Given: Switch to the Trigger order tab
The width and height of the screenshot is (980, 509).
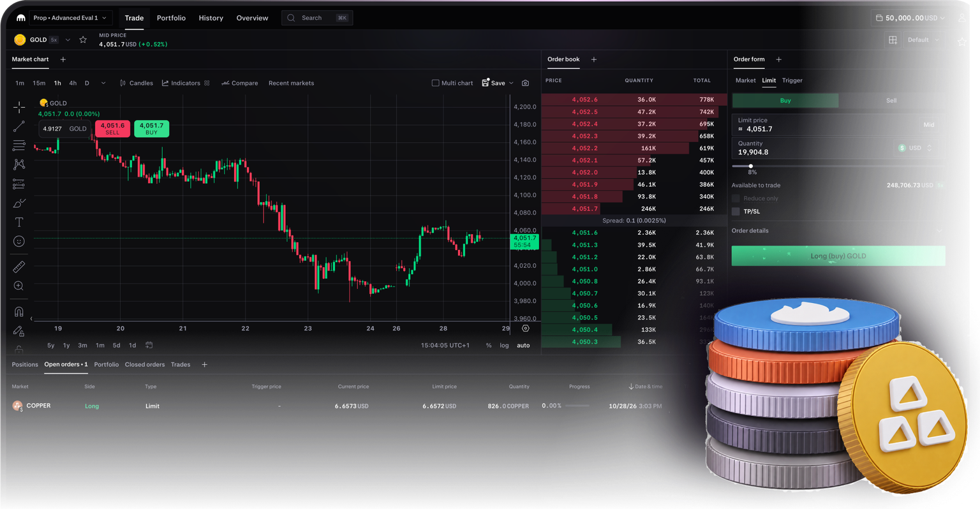Looking at the screenshot, I should tap(792, 80).
